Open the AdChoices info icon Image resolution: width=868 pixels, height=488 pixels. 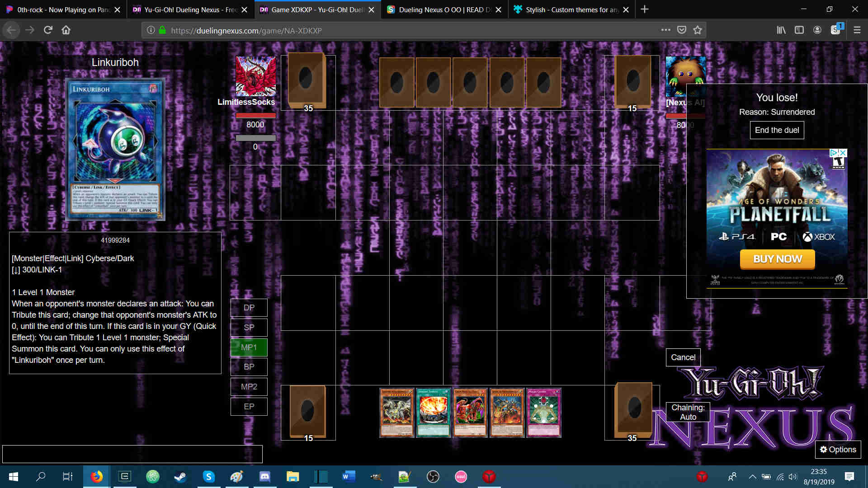coord(834,153)
